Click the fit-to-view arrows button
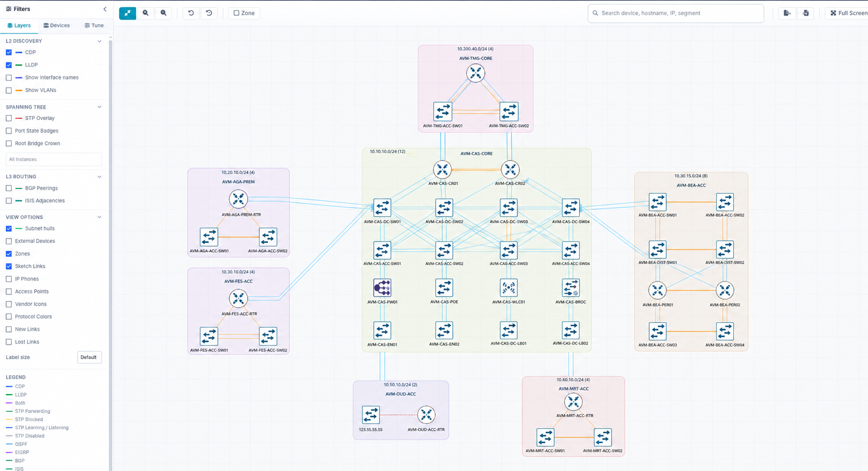 [x=127, y=13]
